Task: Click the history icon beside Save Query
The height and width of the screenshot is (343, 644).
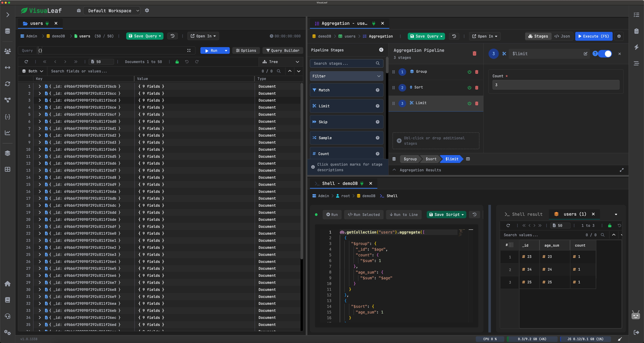Action: click(x=172, y=36)
